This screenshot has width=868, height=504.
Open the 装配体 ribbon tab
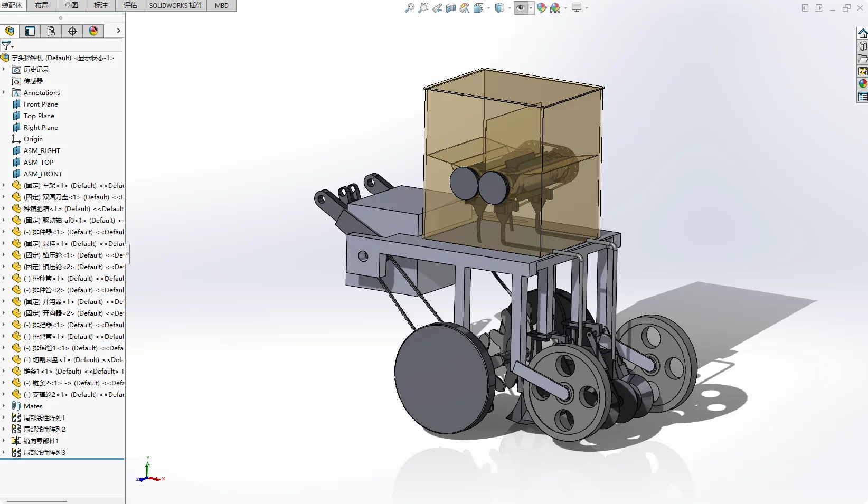[13, 5]
